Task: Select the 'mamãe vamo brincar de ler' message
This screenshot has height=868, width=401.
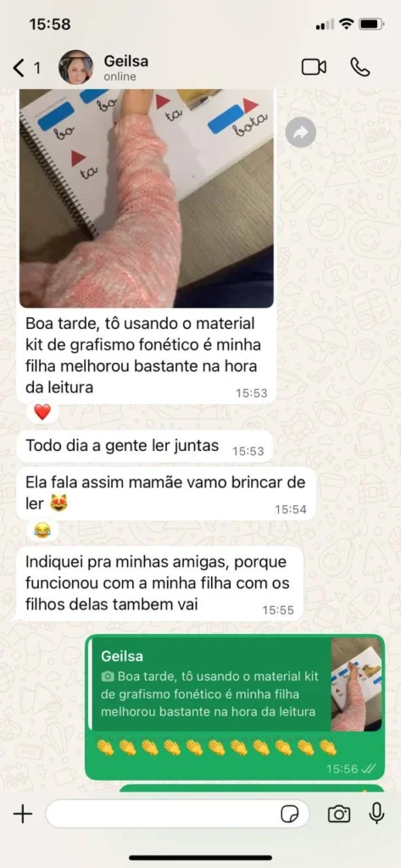Action: tap(166, 494)
